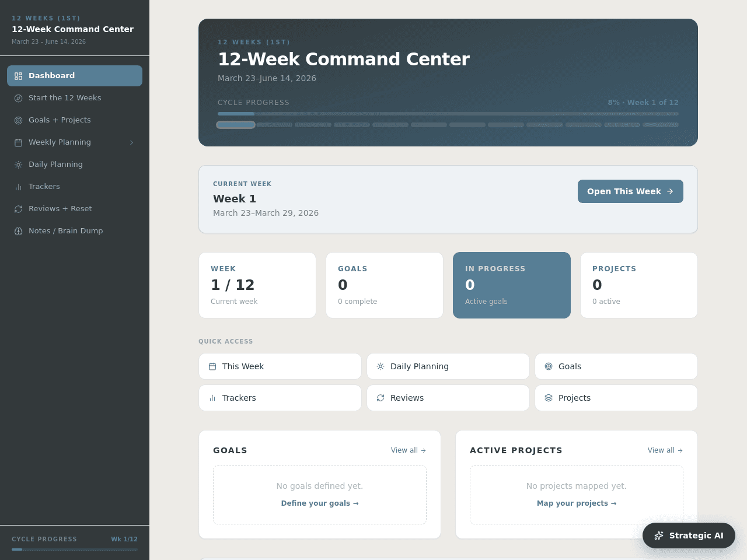Expand the Weekly Planning submenu chevron
Screen dimensions: 747x560
click(x=131, y=142)
